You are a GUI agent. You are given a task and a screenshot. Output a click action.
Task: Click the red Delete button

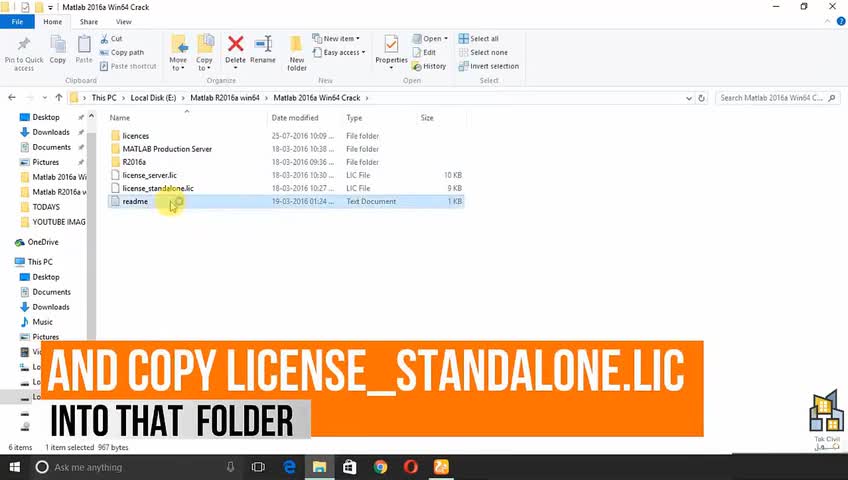[235, 51]
